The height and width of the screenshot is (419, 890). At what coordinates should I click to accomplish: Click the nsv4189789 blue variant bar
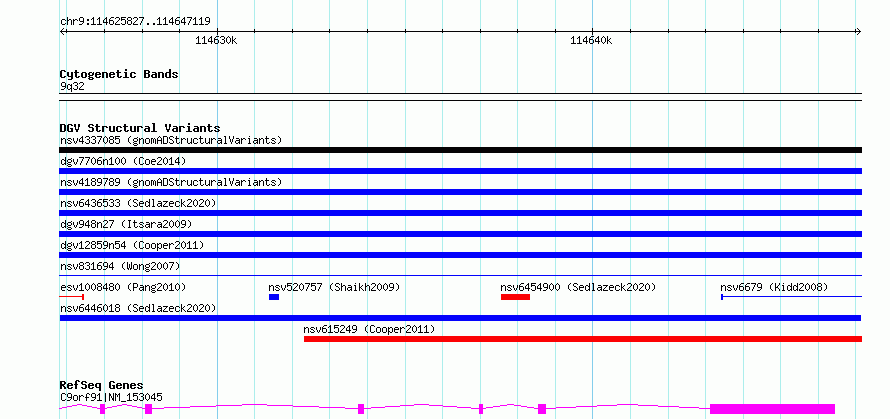pos(460,192)
